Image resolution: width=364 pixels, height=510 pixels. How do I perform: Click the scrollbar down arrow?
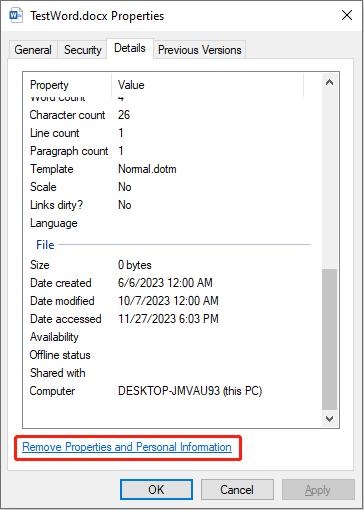(329, 419)
